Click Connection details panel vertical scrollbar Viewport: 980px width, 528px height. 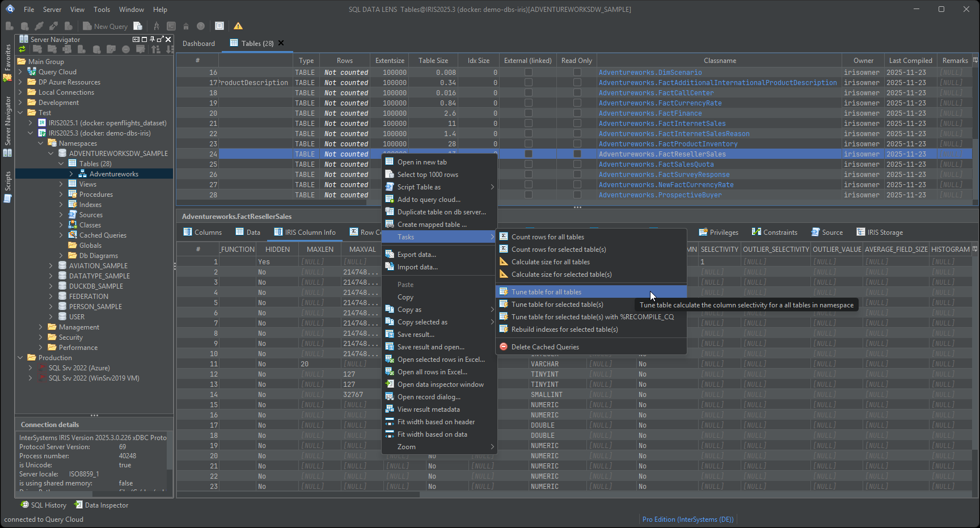[x=169, y=451]
